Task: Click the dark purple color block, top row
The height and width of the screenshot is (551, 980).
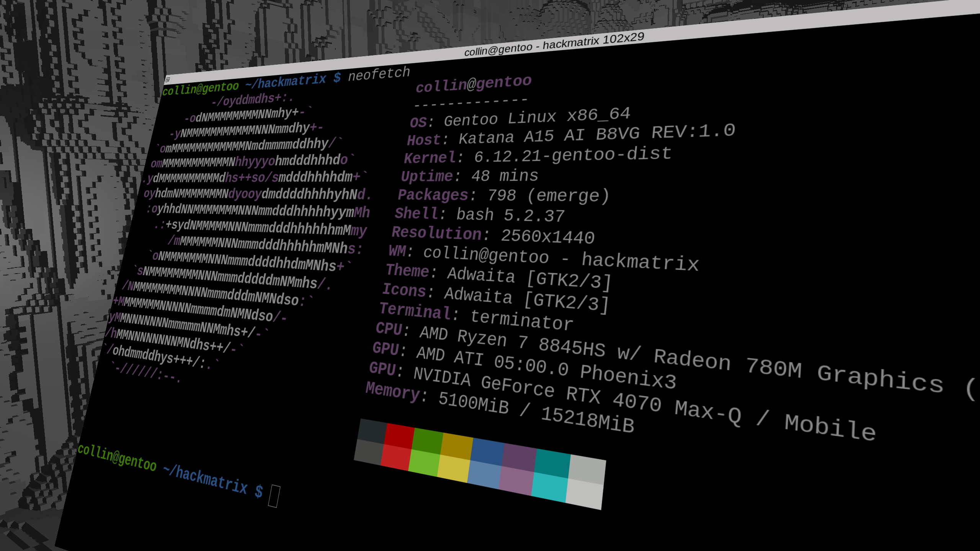Action: point(519,458)
